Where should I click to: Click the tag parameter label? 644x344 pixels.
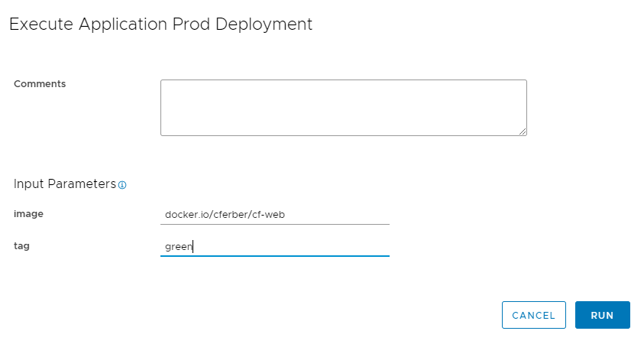click(21, 246)
